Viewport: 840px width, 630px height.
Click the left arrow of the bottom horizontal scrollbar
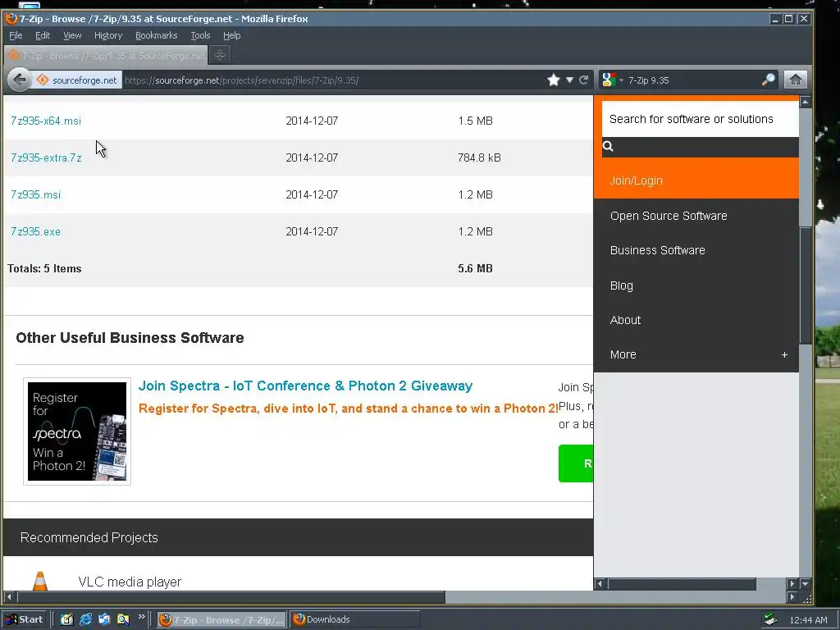(x=8, y=597)
